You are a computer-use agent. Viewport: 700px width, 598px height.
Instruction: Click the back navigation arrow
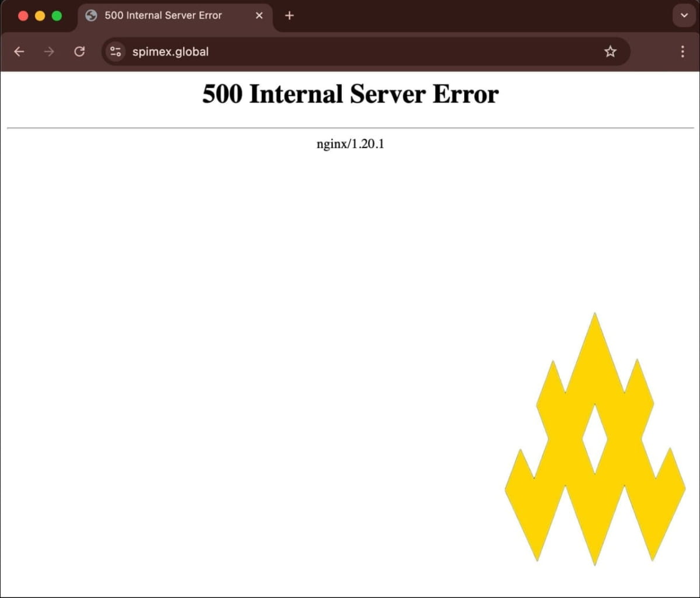coord(19,51)
